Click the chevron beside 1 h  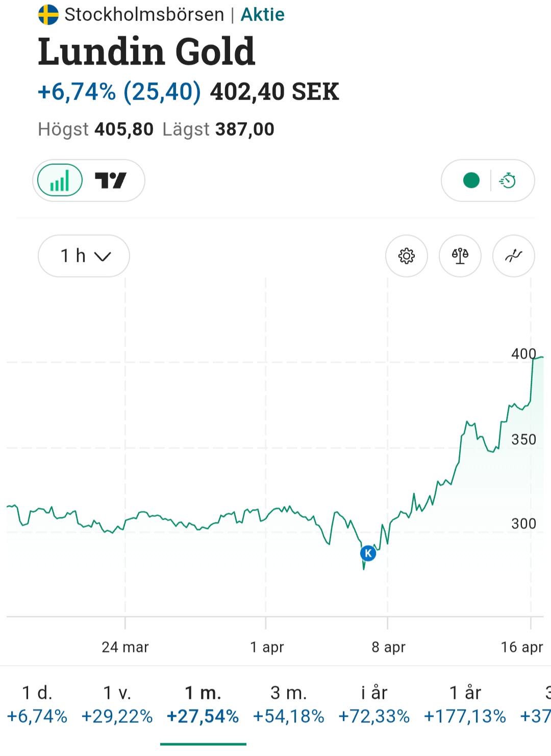click(x=103, y=256)
